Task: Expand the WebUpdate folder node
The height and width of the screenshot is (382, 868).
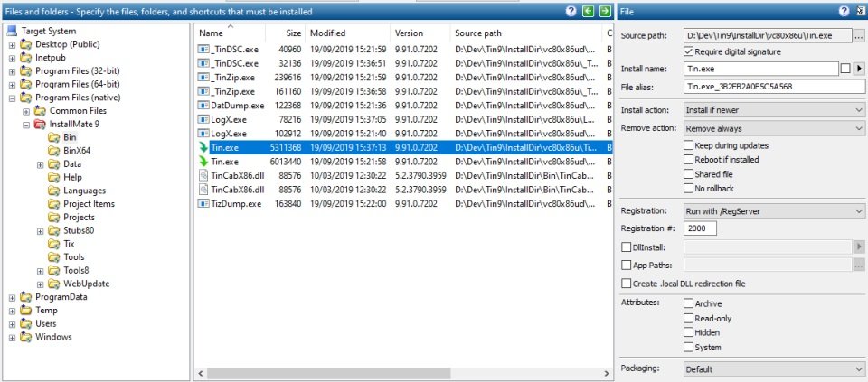Action: [x=40, y=284]
